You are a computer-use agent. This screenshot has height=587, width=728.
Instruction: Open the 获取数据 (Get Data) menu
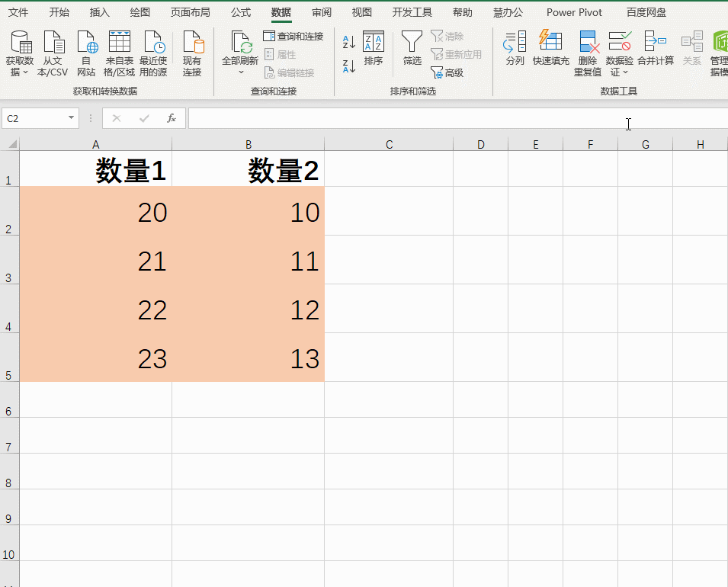pos(20,53)
